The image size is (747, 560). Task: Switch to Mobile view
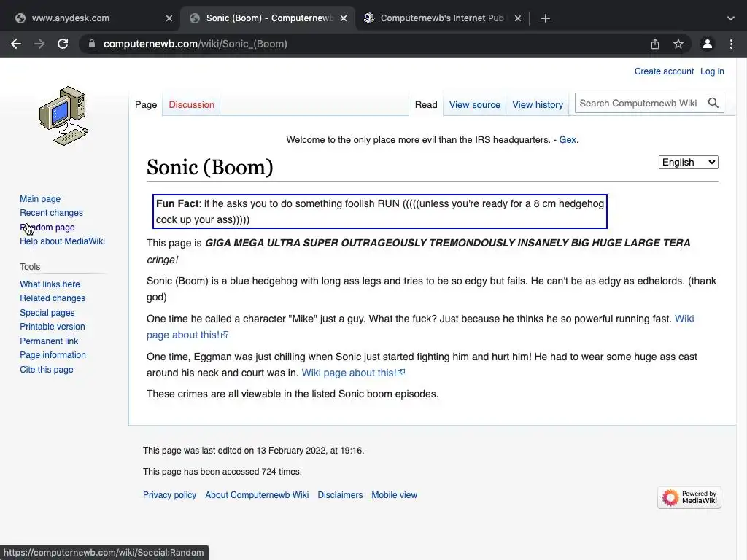(x=394, y=495)
